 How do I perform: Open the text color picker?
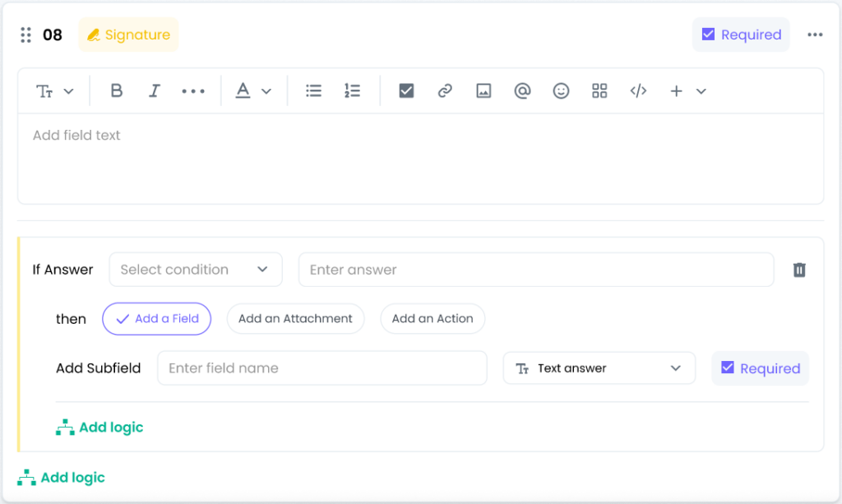(253, 91)
